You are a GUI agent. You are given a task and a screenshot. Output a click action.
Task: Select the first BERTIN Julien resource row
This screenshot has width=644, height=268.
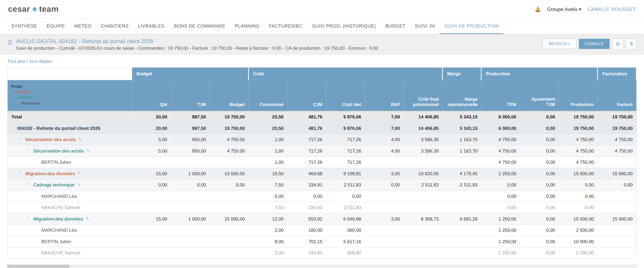[322, 162]
